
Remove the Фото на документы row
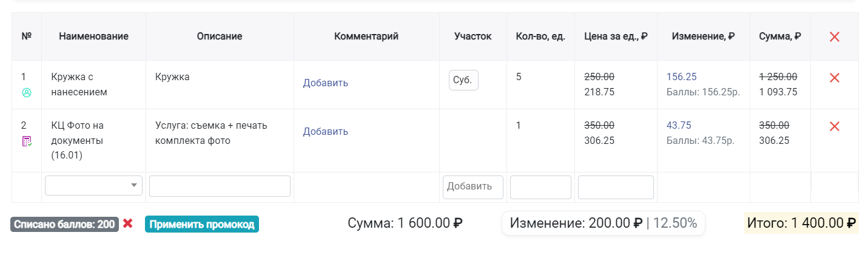tap(834, 126)
